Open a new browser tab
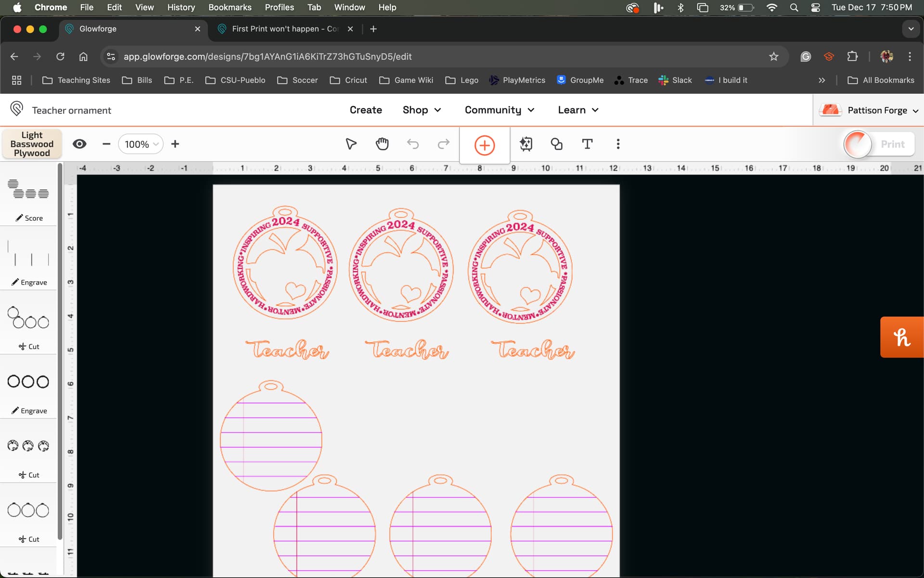 coord(373,29)
